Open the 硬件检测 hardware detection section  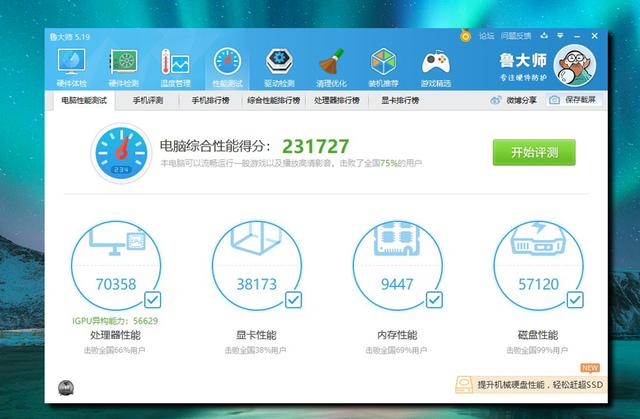(x=123, y=68)
